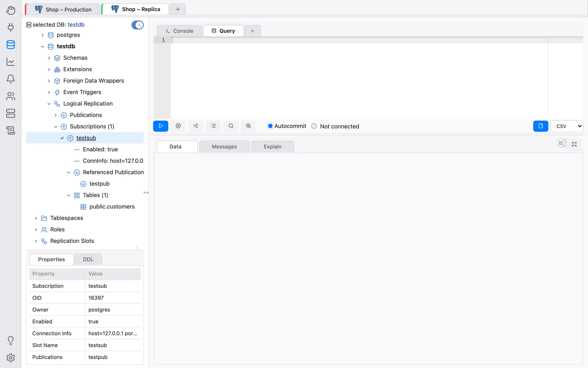The image size is (588, 368).
Task: Open the logs scroll icon
Action: coord(10,131)
